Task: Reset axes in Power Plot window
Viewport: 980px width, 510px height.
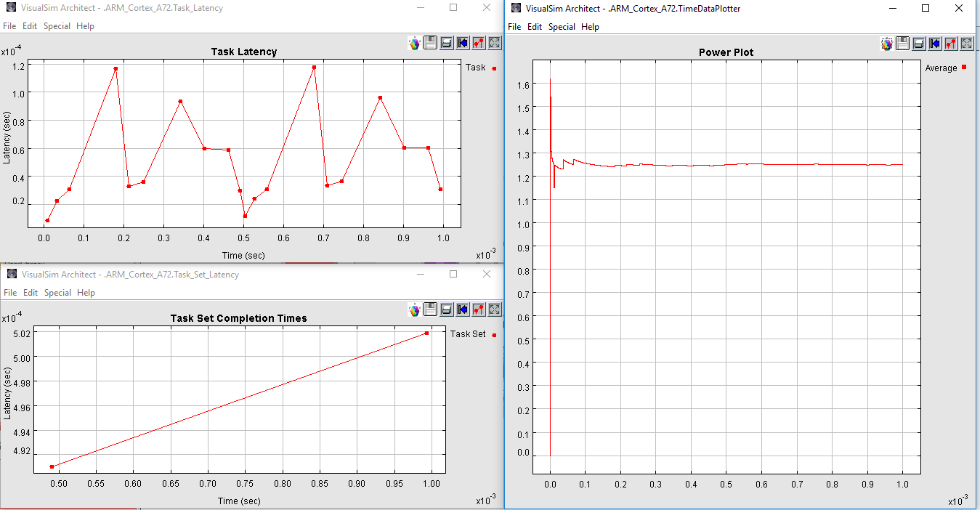Action: pyautogui.click(x=935, y=44)
